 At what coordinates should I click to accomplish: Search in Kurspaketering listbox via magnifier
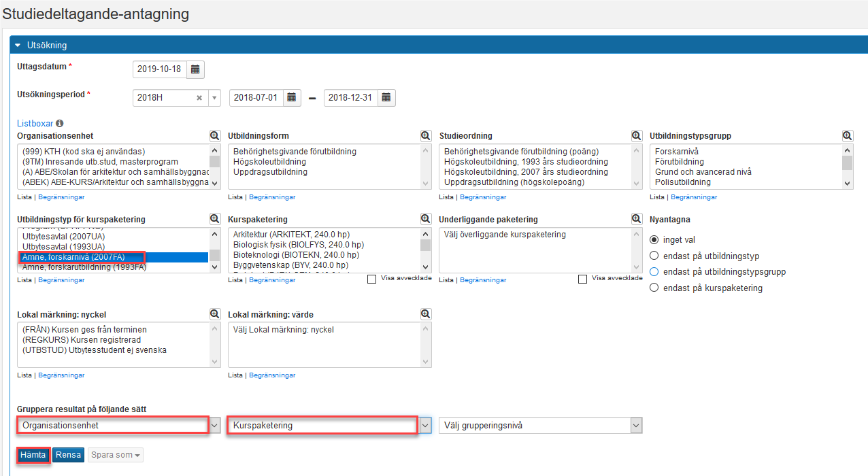(426, 219)
